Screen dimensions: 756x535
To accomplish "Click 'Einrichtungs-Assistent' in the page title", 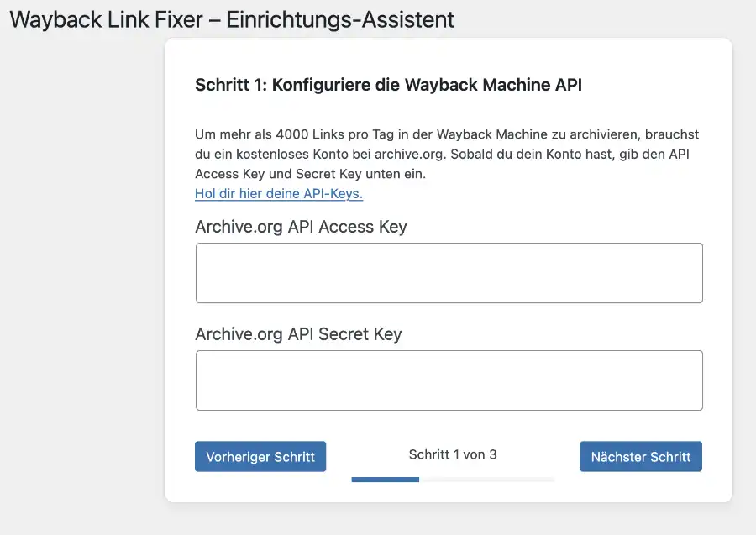I will tap(340, 19).
